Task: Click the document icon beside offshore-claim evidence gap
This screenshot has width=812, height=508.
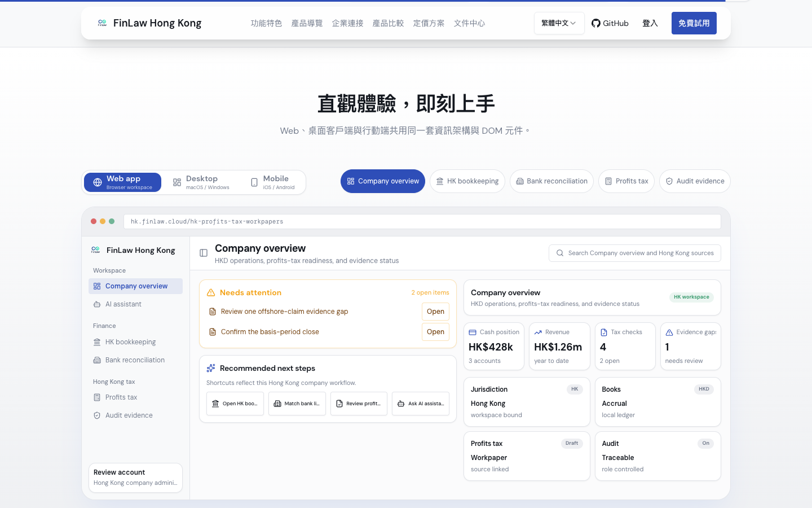Action: coord(213,312)
